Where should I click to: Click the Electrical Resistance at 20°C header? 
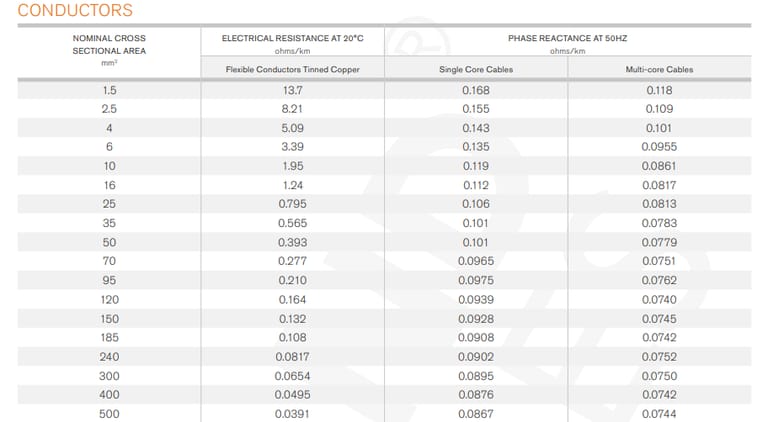[292, 38]
